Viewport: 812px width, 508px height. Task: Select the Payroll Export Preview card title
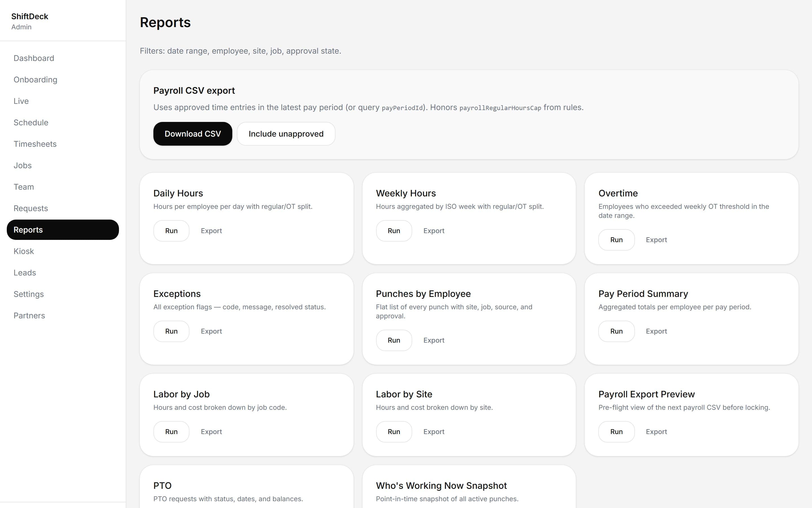[x=646, y=395]
